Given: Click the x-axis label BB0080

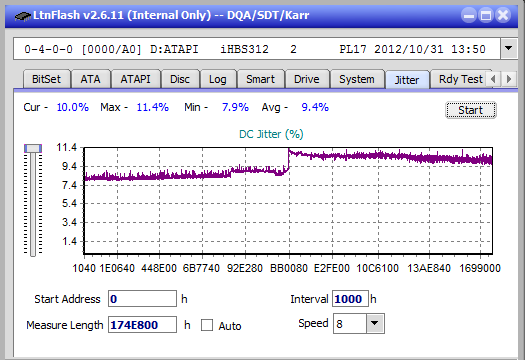Looking at the screenshot, I should [289, 268].
